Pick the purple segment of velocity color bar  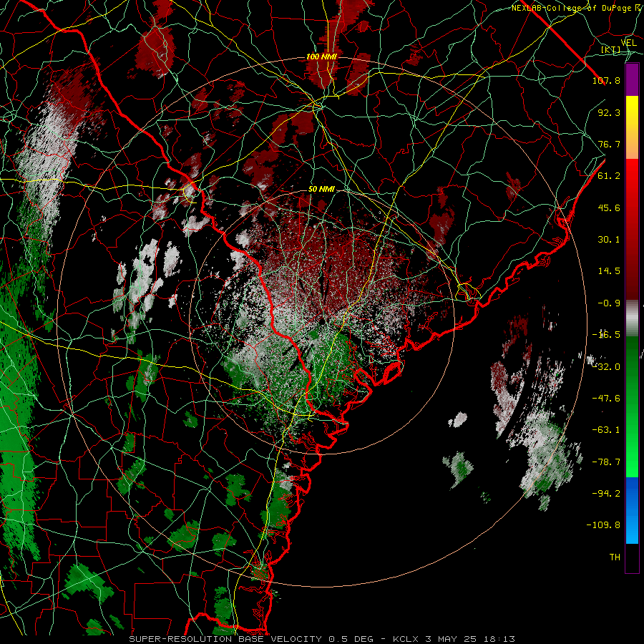632,80
